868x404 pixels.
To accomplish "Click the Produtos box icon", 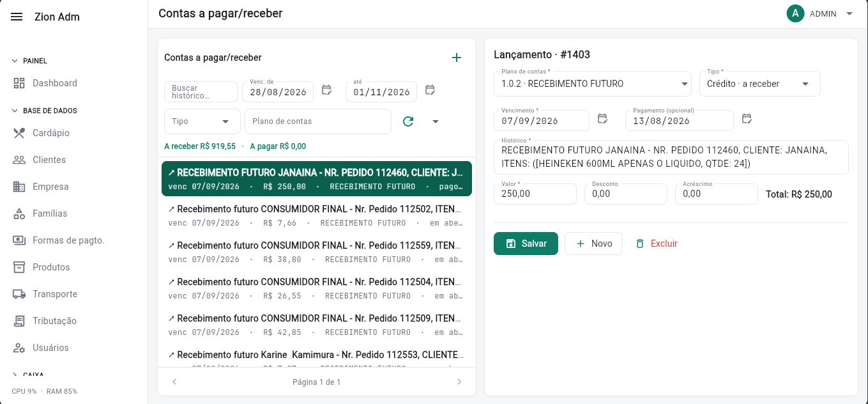I will (19, 267).
